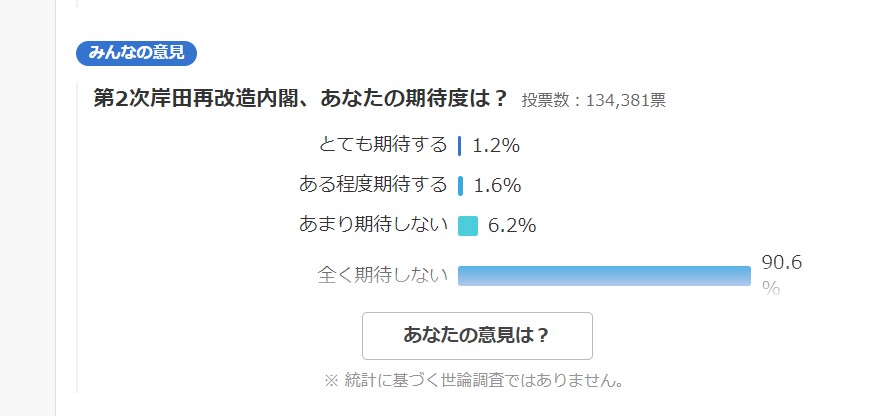Click the 6.2% percentage value

512,226
